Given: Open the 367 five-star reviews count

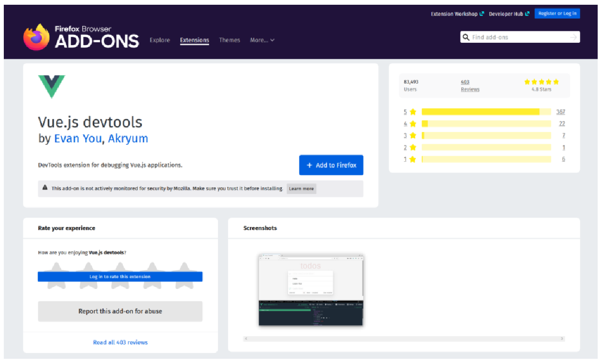Looking at the screenshot, I should pos(561,112).
